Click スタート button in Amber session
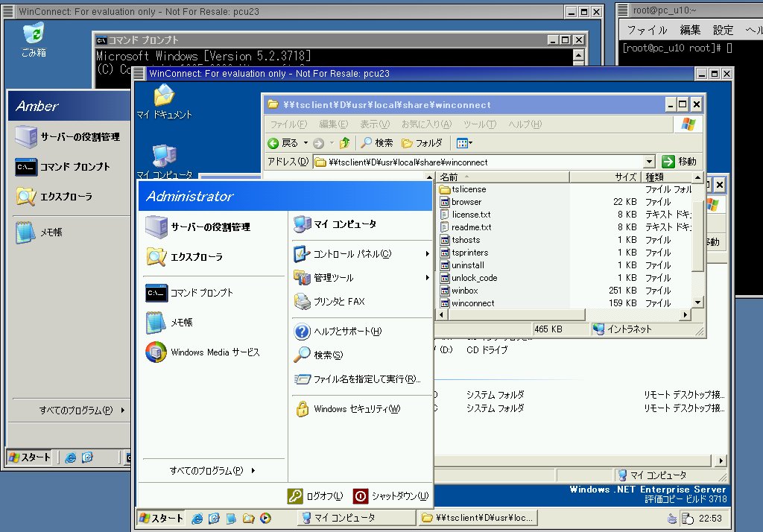The image size is (763, 532). (30, 457)
